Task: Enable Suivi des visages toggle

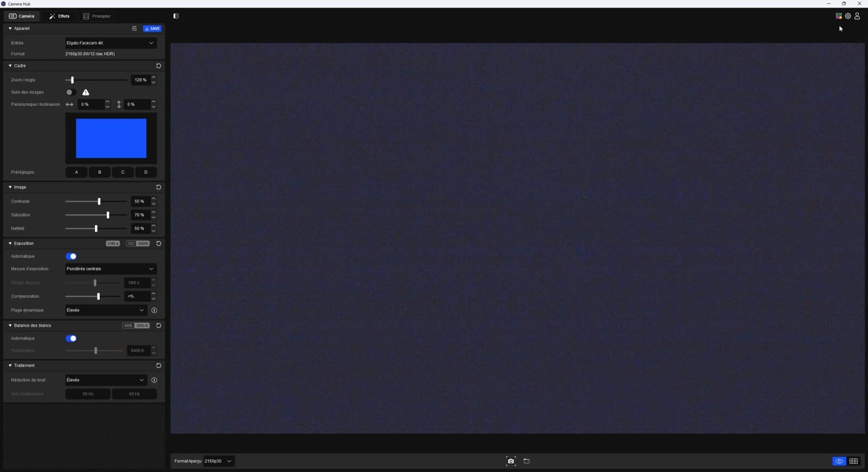Action: point(71,92)
